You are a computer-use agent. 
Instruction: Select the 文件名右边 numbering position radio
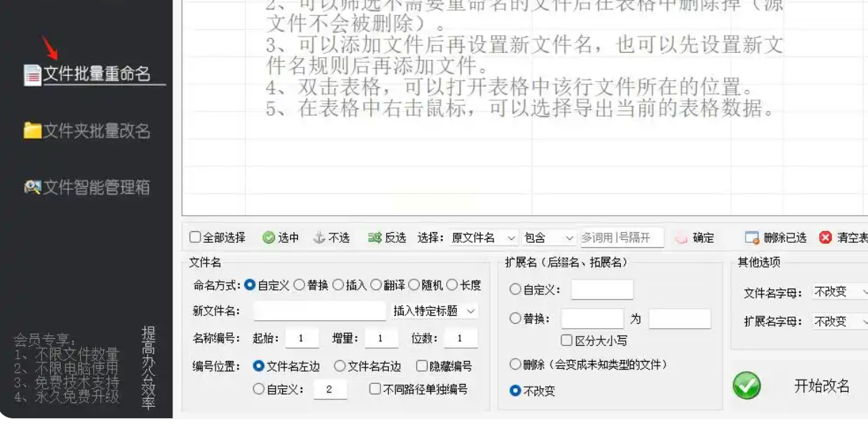[x=340, y=366]
